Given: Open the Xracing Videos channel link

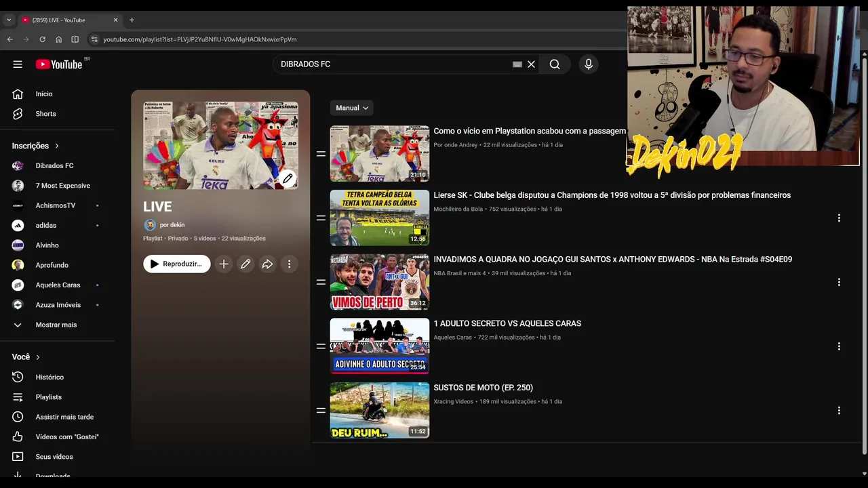Looking at the screenshot, I should [454, 402].
